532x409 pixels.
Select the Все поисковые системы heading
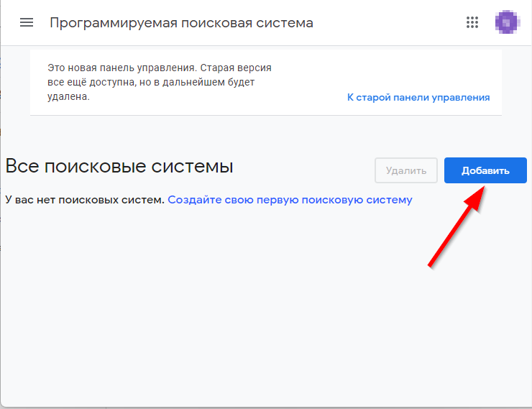(x=119, y=167)
